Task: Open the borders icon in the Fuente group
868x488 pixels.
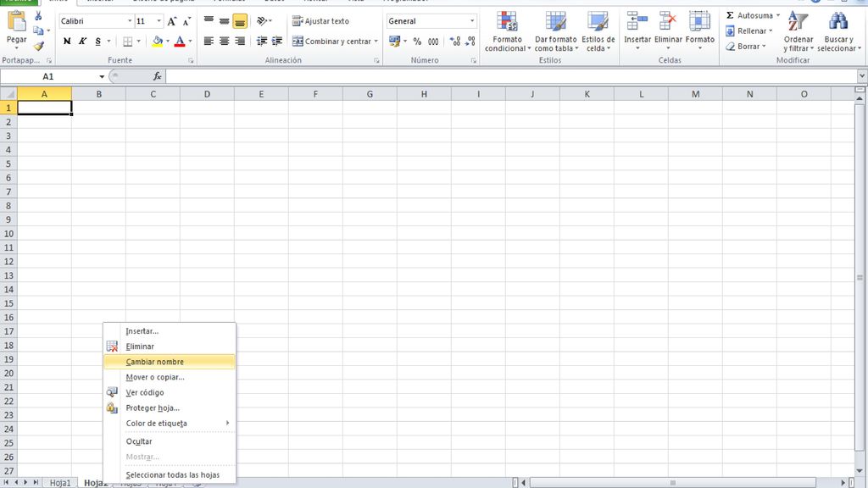Action: coord(127,42)
